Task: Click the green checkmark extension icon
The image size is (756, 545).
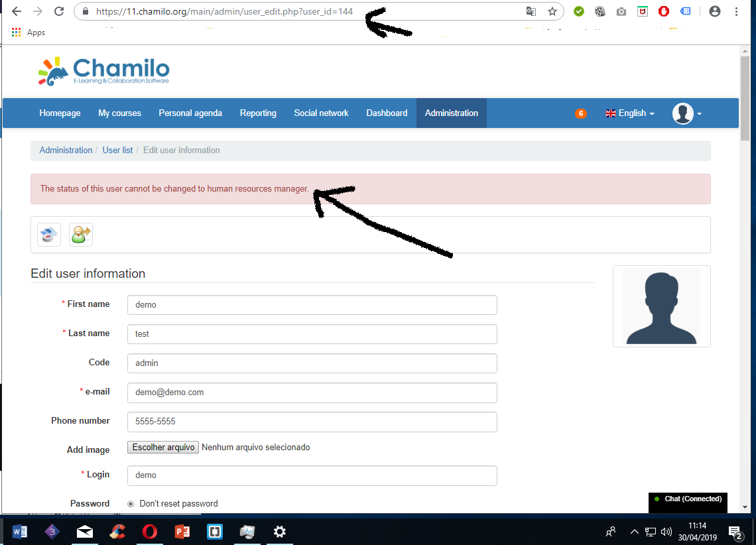Action: tap(578, 11)
